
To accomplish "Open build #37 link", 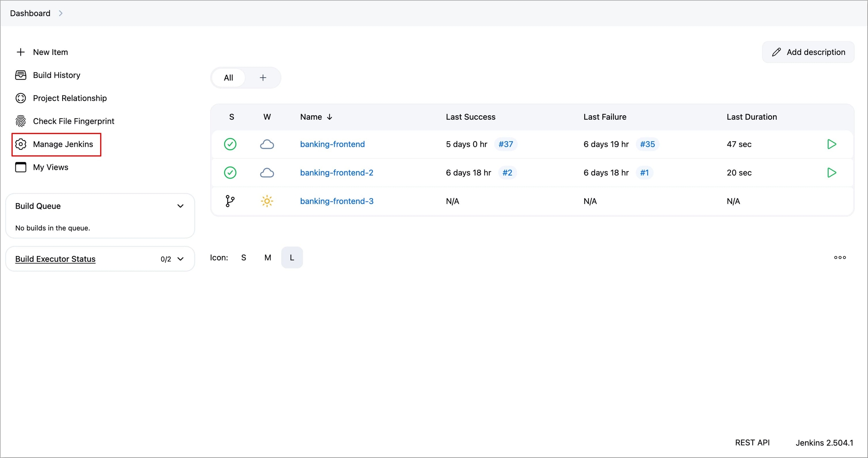I will tap(506, 144).
